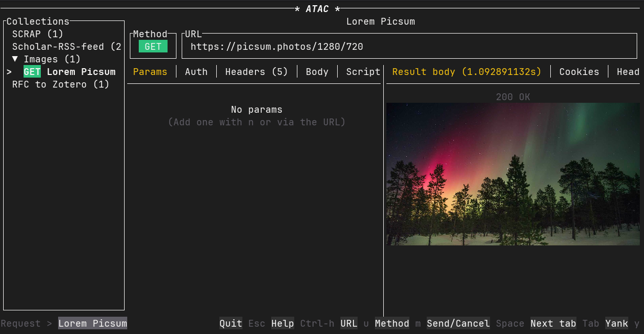Click the Tab key hint
The height and width of the screenshot is (334, 644).
click(x=591, y=324)
